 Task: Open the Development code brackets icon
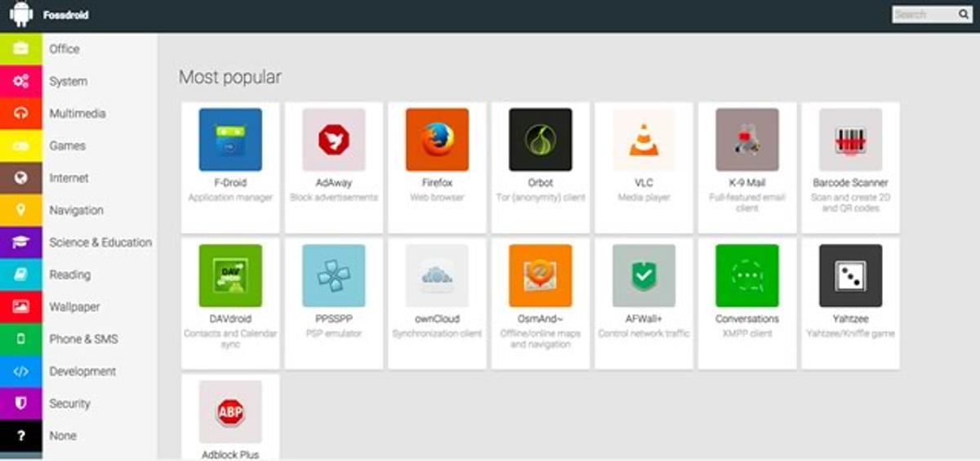tap(21, 371)
